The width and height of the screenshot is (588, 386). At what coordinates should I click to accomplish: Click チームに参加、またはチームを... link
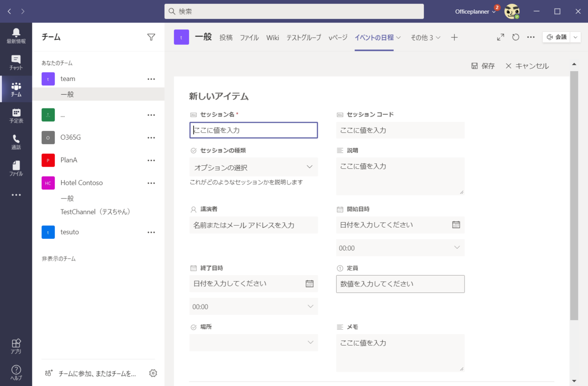point(90,373)
